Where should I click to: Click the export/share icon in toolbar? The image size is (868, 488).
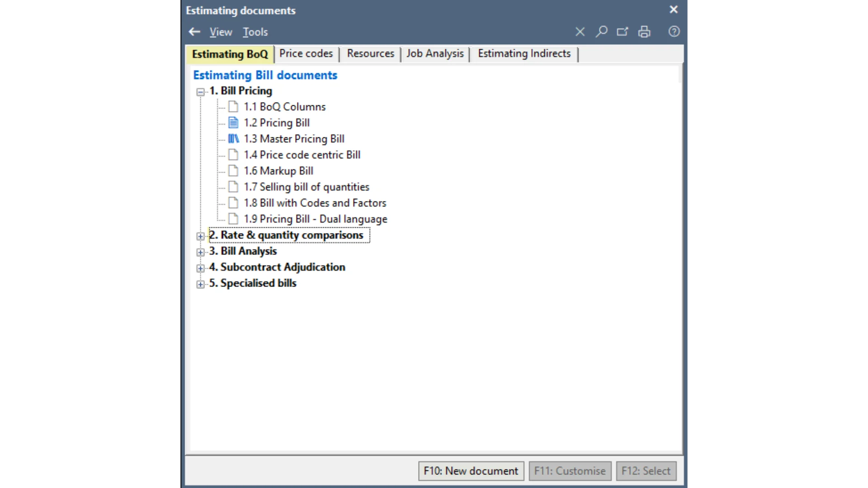pyautogui.click(x=623, y=32)
